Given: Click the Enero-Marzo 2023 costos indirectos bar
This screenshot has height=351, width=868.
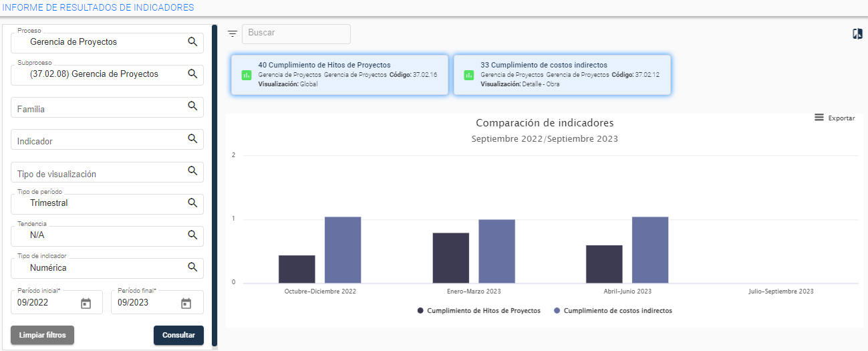Looking at the screenshot, I should coord(496,251).
